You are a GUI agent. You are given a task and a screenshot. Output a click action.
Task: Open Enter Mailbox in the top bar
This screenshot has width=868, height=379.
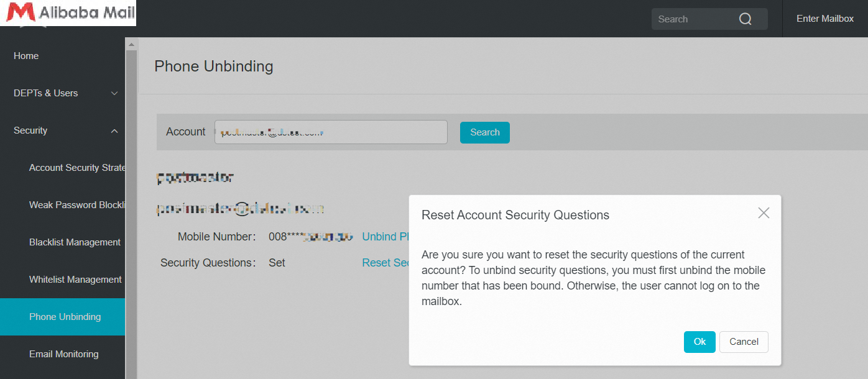[x=825, y=19]
